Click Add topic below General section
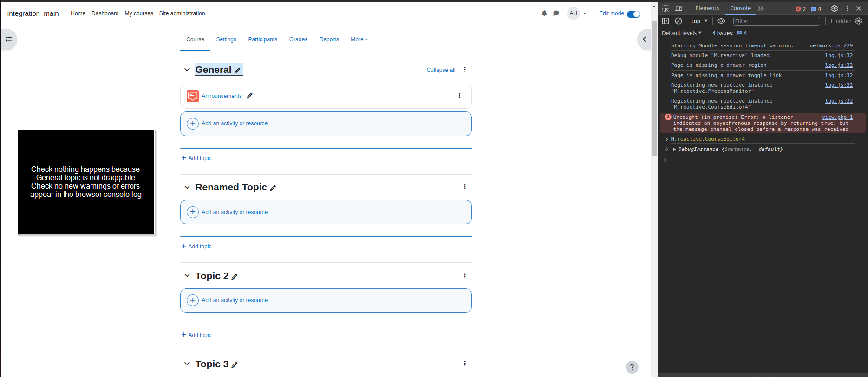This screenshot has height=377, width=868. pyautogui.click(x=196, y=158)
